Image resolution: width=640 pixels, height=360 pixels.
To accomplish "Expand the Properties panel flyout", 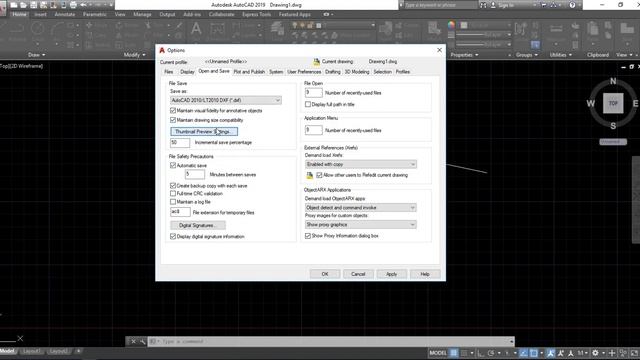I will coord(464,55).
